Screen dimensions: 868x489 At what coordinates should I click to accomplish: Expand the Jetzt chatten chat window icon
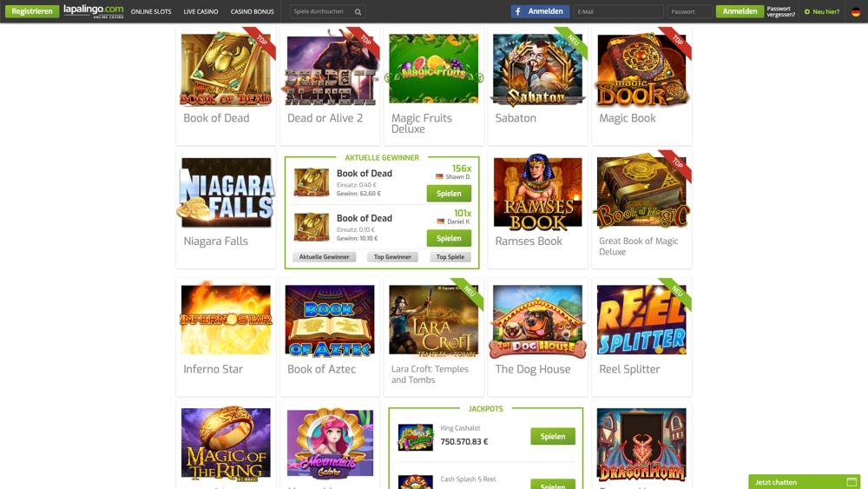tap(852, 482)
